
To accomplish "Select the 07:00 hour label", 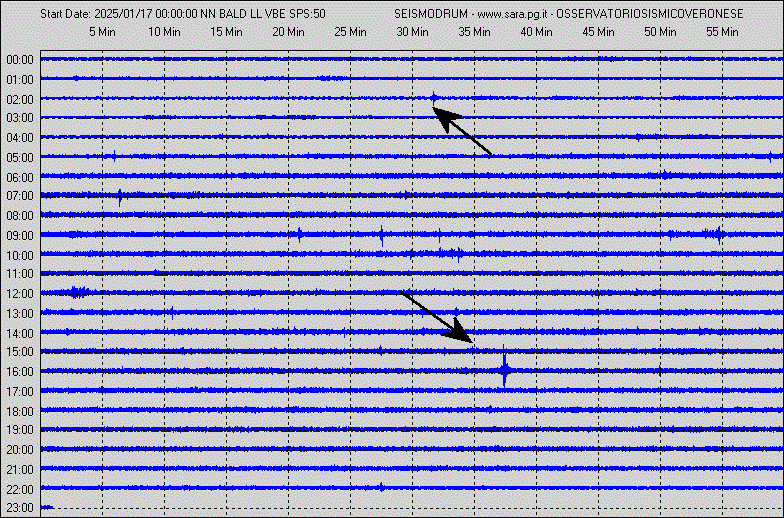I will coord(20,196).
